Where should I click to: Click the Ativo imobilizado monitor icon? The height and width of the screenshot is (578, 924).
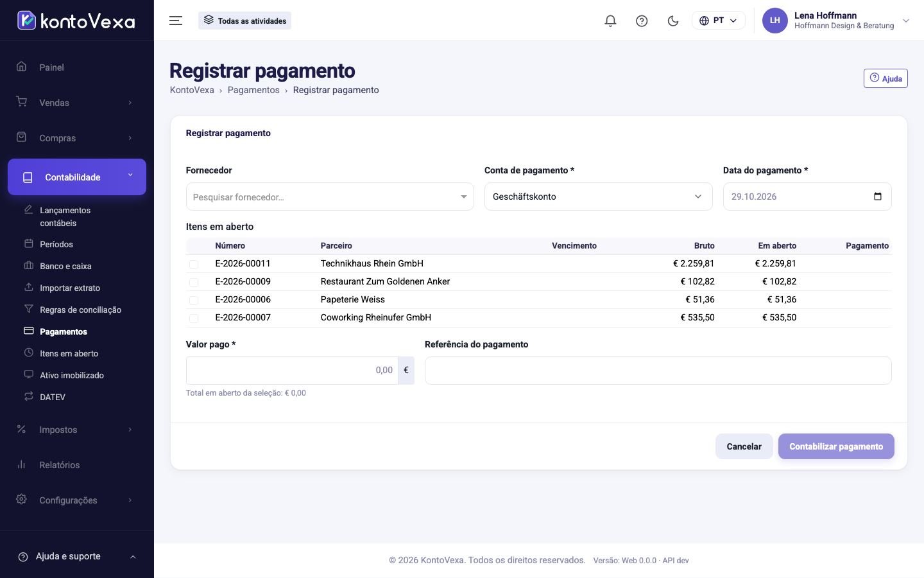[x=28, y=374]
